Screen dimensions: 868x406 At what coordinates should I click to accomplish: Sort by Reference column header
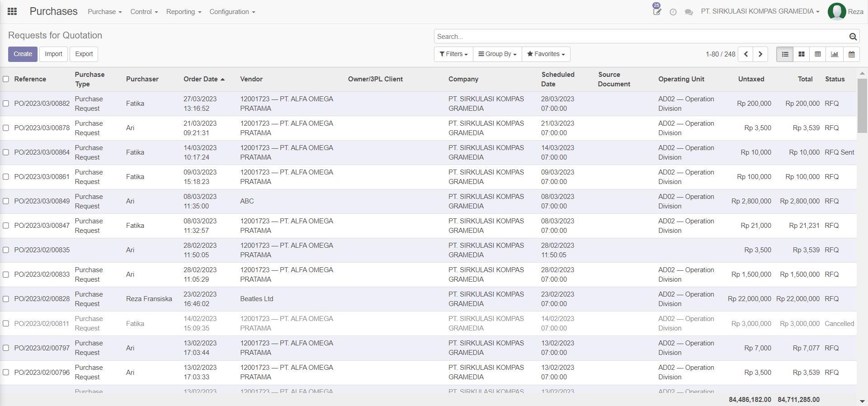click(30, 79)
